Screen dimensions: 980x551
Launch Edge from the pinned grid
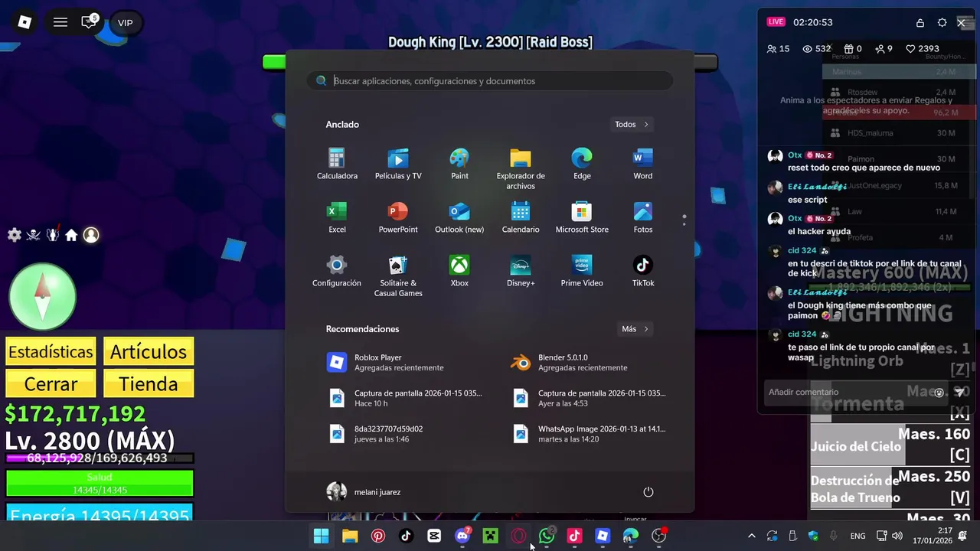tap(582, 165)
